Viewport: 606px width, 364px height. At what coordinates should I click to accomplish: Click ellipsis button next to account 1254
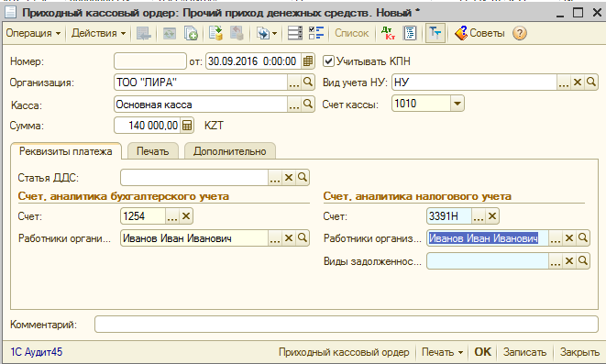point(172,216)
